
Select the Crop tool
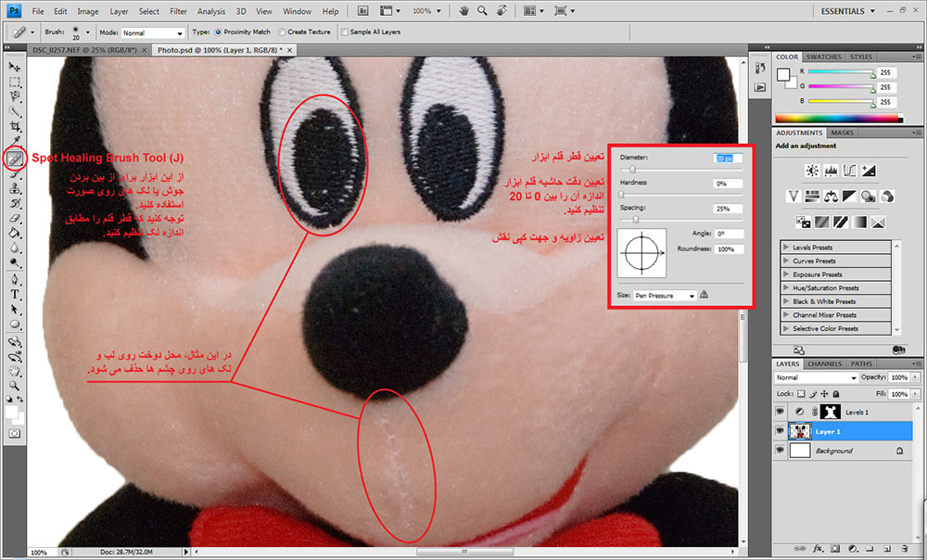pyautogui.click(x=14, y=126)
